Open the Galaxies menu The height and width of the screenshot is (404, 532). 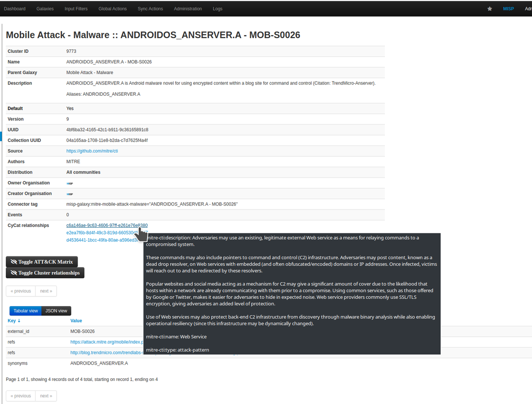click(45, 8)
